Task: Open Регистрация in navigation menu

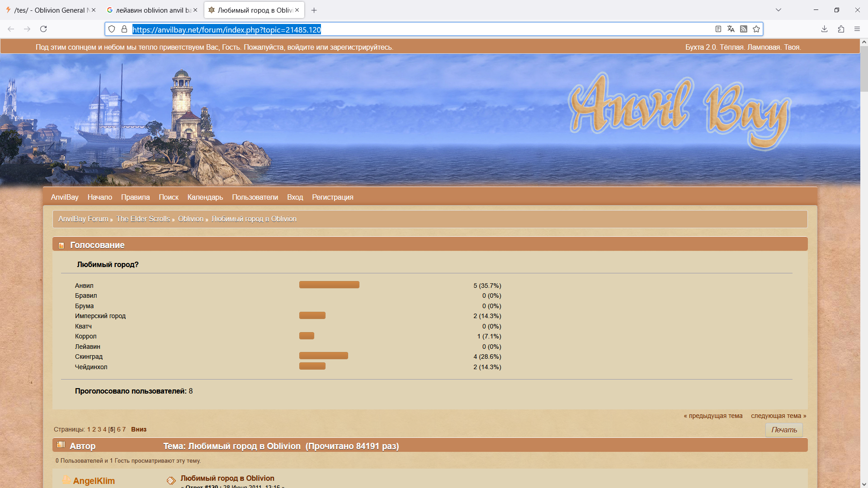Action: click(x=332, y=197)
